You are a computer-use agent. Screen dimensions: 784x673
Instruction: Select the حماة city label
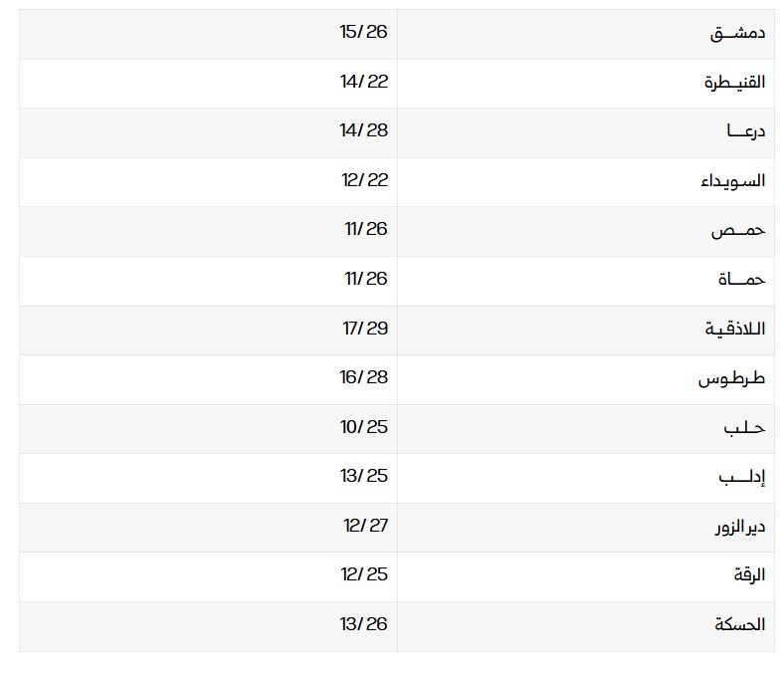tap(741, 280)
